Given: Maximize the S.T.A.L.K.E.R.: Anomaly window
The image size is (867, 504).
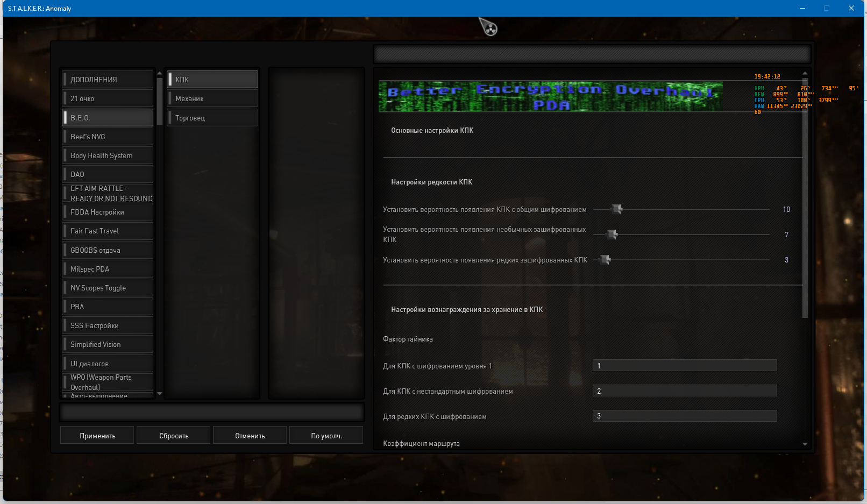Looking at the screenshot, I should (827, 8).
